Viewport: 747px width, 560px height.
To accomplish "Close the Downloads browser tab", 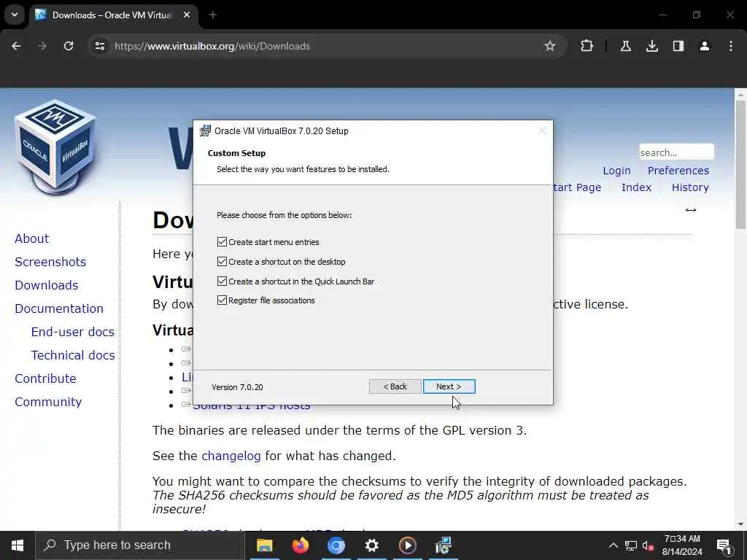I will (187, 15).
